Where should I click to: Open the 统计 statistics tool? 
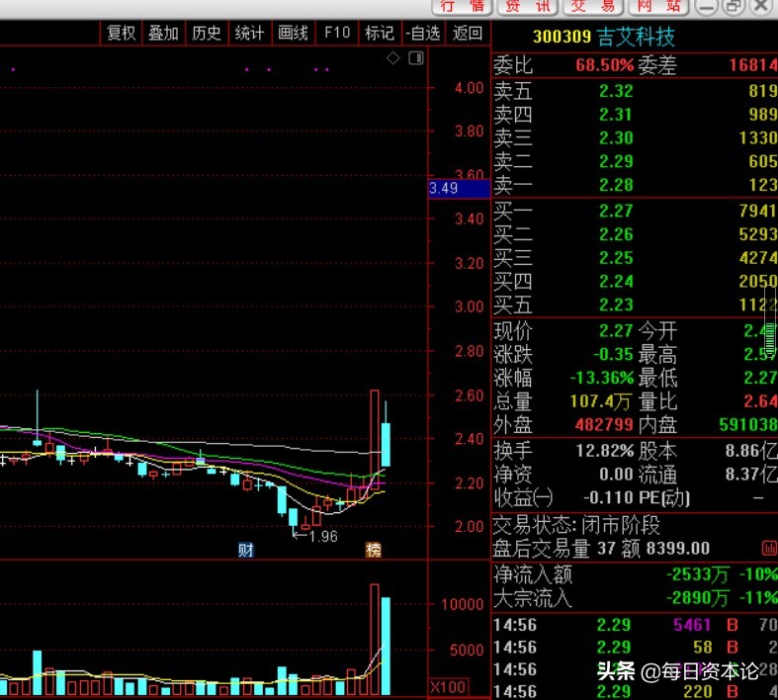coord(249,34)
